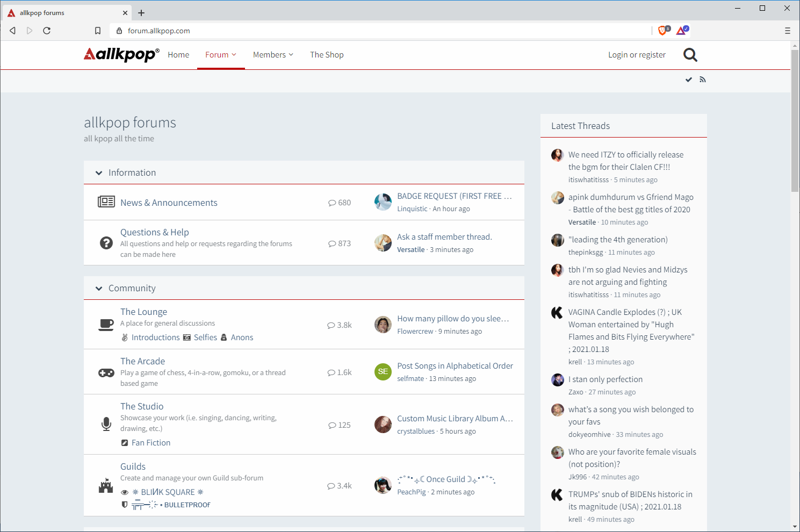Image resolution: width=800 pixels, height=532 pixels.
Task: Collapse the Information category section
Action: 99,173
